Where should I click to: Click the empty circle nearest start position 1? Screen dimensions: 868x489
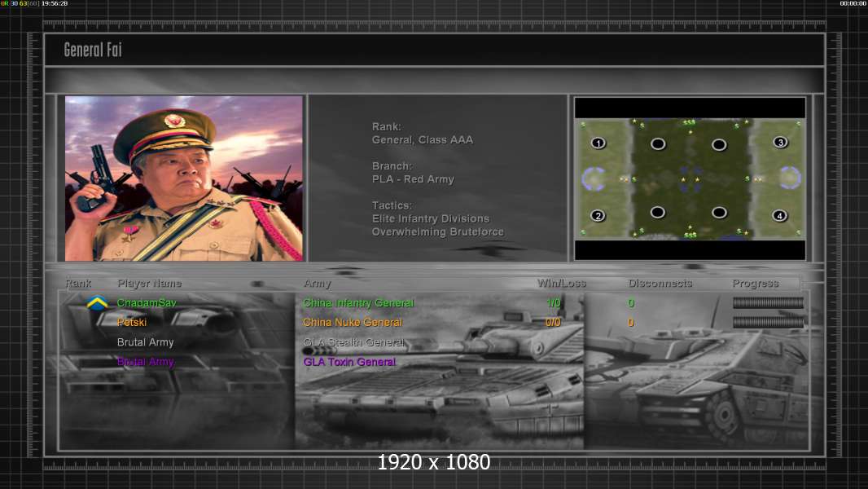pyautogui.click(x=658, y=144)
